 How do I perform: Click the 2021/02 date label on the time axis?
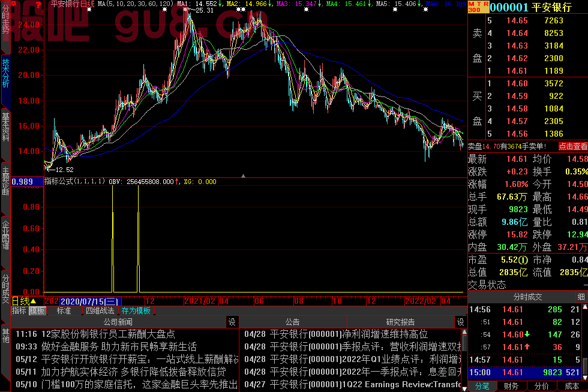point(200,301)
